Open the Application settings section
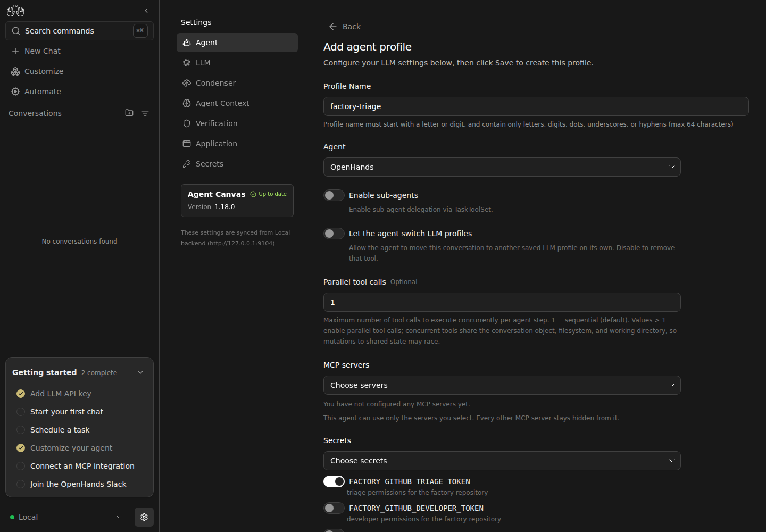The image size is (766, 532). 237,144
